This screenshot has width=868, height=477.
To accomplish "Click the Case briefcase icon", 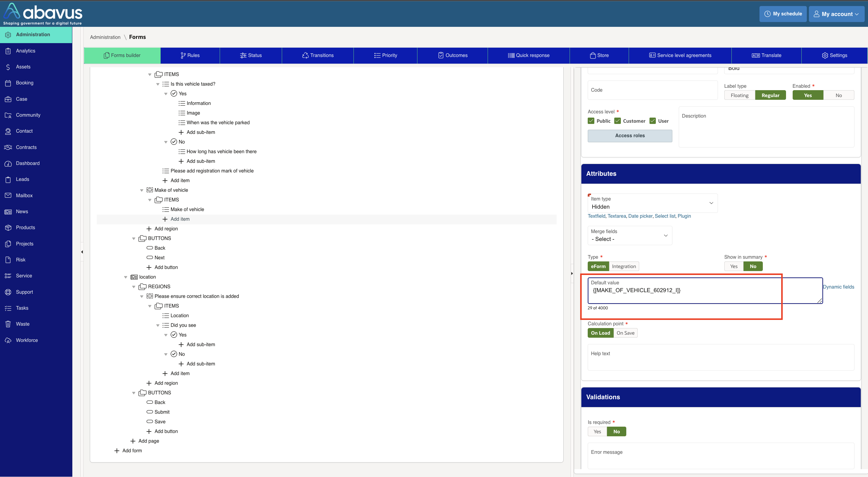I will coord(8,99).
